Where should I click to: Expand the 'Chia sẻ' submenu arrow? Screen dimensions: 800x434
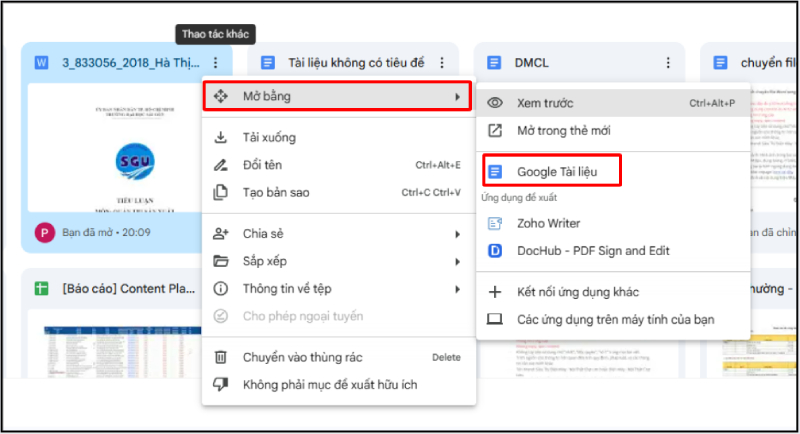tap(458, 234)
